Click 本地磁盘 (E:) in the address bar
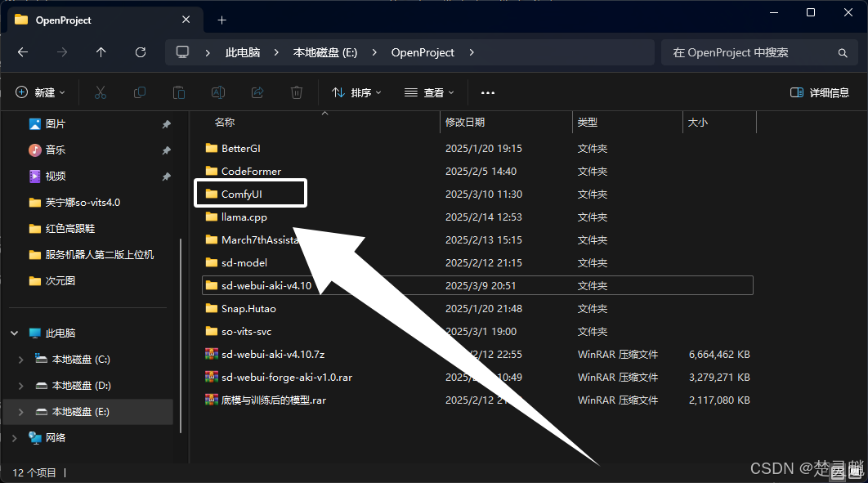Viewport: 868px width, 483px height. pyautogui.click(x=325, y=52)
